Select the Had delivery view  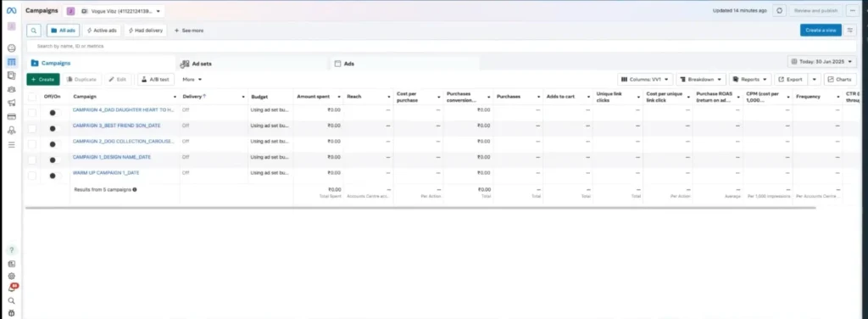tap(146, 31)
